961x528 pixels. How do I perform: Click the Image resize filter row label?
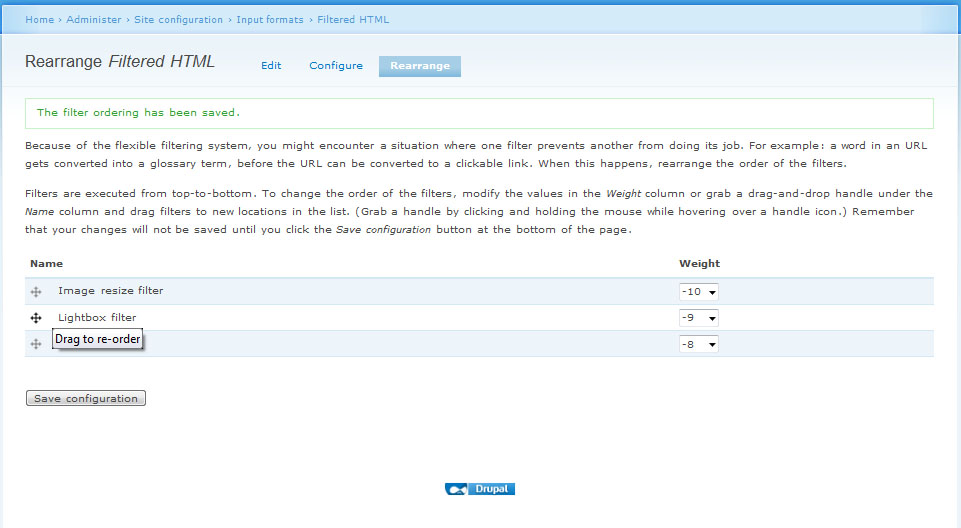click(x=110, y=291)
